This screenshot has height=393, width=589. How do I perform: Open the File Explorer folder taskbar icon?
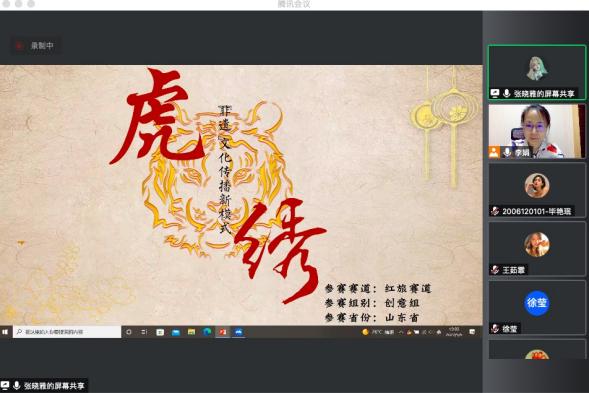pos(191,332)
